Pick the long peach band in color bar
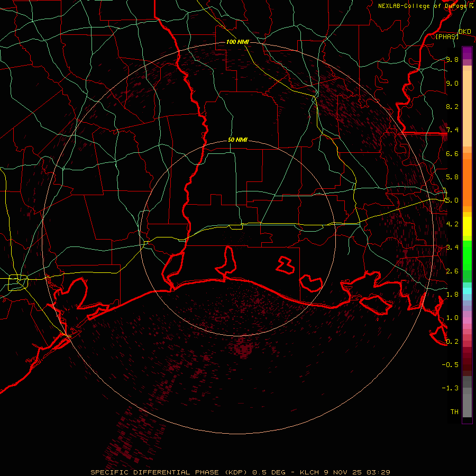This screenshot has width=476, height=476. [x=467, y=108]
